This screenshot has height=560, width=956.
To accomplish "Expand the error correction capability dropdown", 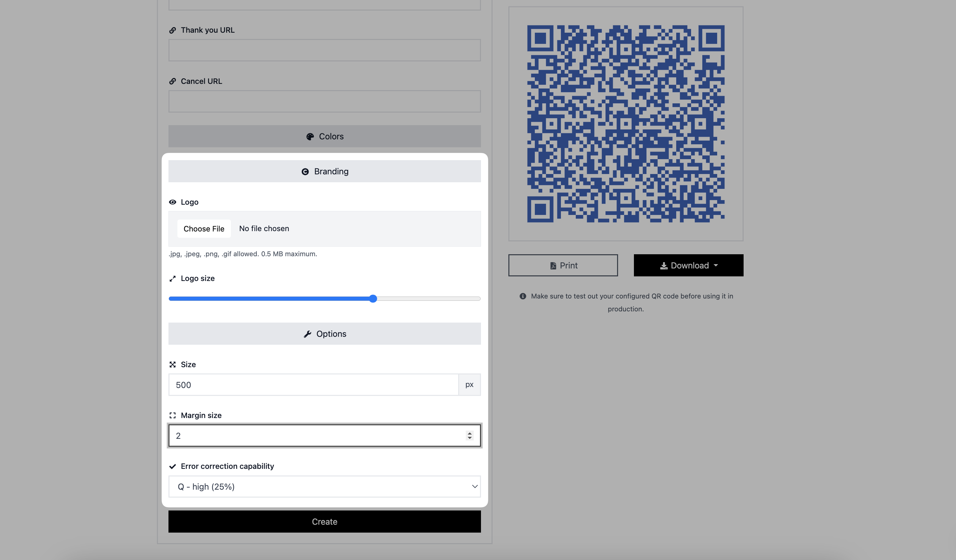I will pyautogui.click(x=325, y=486).
